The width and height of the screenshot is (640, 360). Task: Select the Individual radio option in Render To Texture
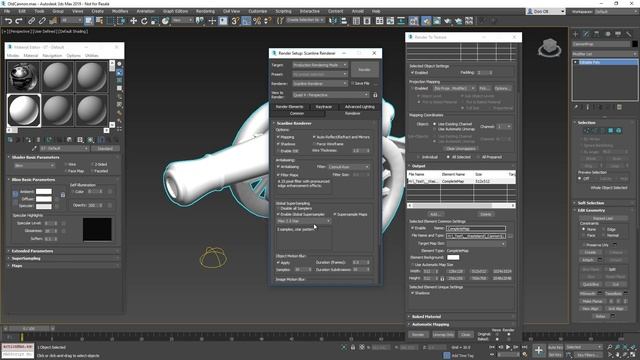point(418,157)
